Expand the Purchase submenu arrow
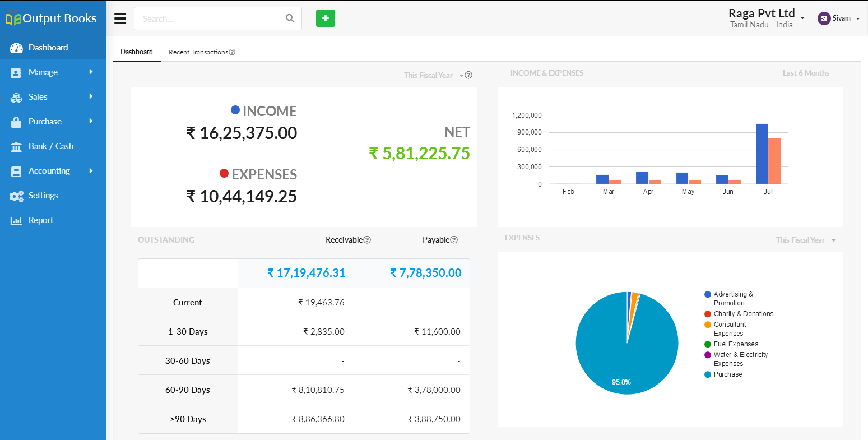Image resolution: width=868 pixels, height=440 pixels. click(91, 121)
